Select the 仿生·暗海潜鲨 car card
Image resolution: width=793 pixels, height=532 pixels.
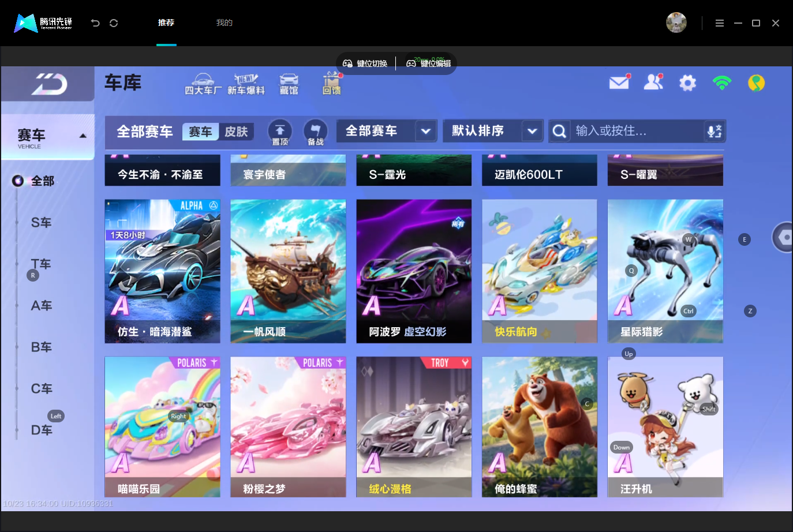click(x=162, y=271)
